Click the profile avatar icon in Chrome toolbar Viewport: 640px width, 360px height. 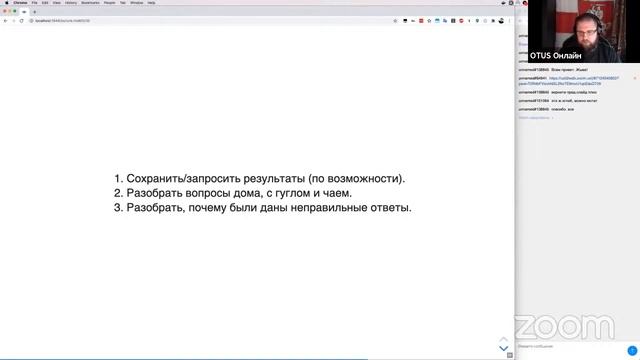coord(501,21)
